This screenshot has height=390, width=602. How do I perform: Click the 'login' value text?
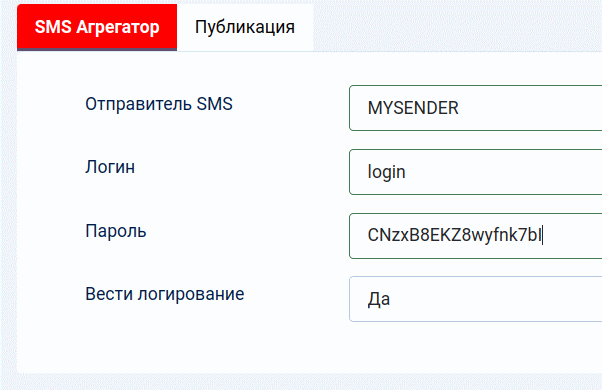tap(386, 172)
